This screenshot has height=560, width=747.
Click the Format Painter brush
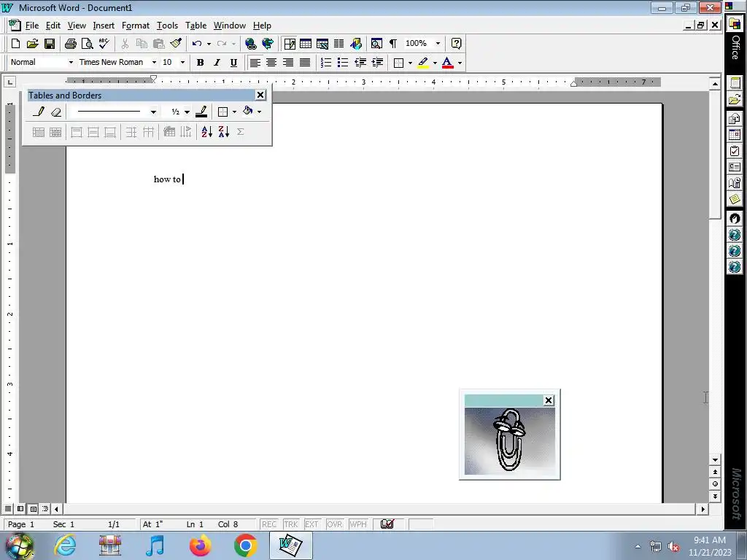click(x=176, y=44)
